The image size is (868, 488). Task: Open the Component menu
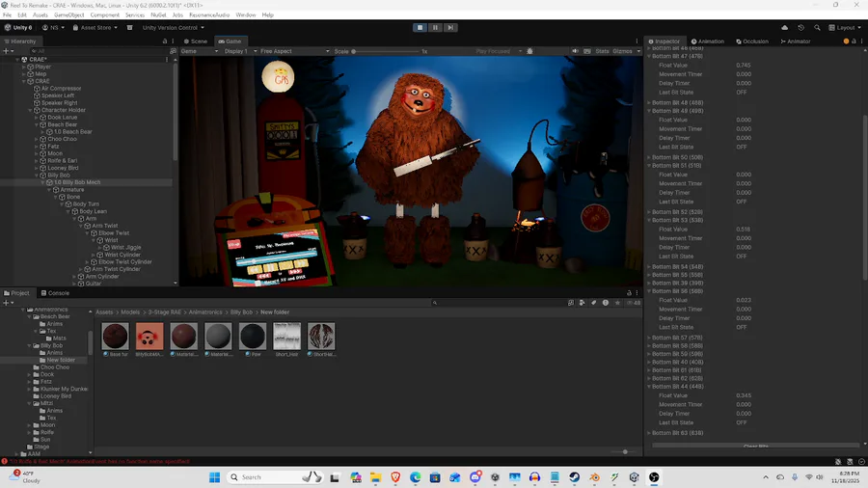104,15
